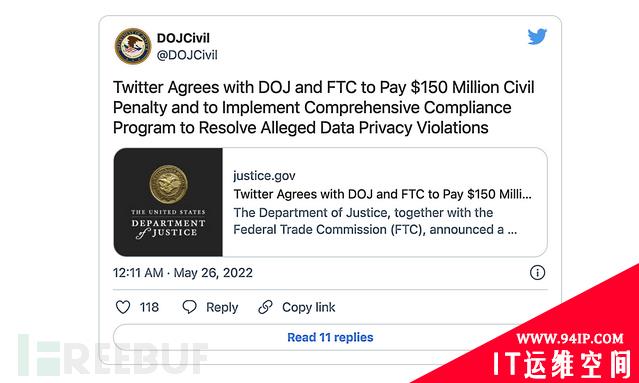Open the link card headline about $150 Milli...
The height and width of the screenshot is (383, 639).
tap(382, 194)
